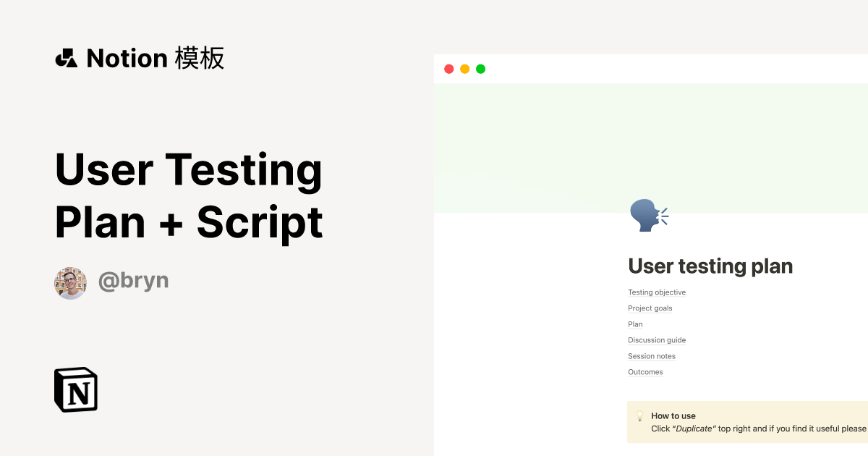The image size is (868, 456).
Task: Open the Project goals link
Action: 650,308
